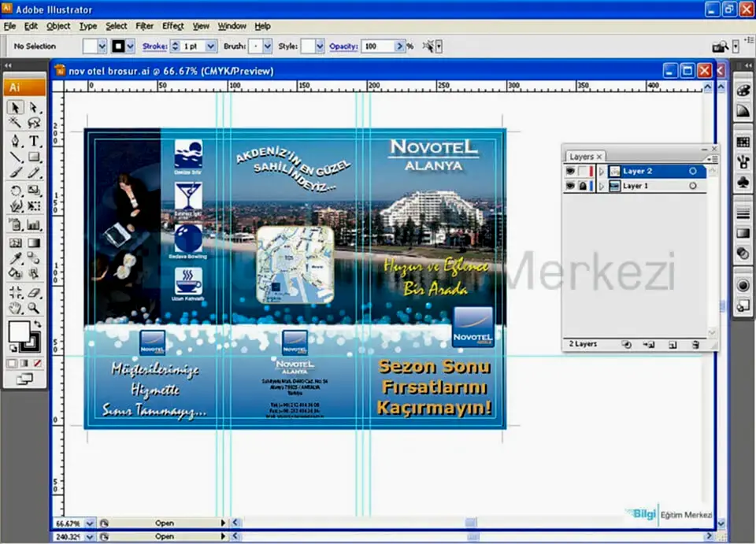Open the Object menu

[58, 26]
